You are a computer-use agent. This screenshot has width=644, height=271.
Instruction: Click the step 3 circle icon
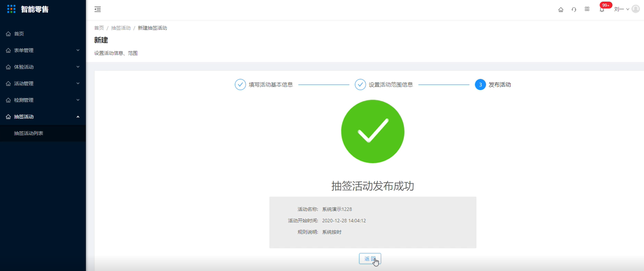(x=480, y=85)
